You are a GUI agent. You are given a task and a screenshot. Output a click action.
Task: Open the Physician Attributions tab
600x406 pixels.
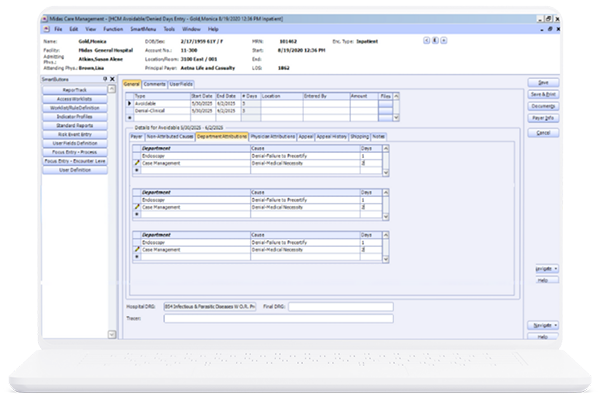273,136
